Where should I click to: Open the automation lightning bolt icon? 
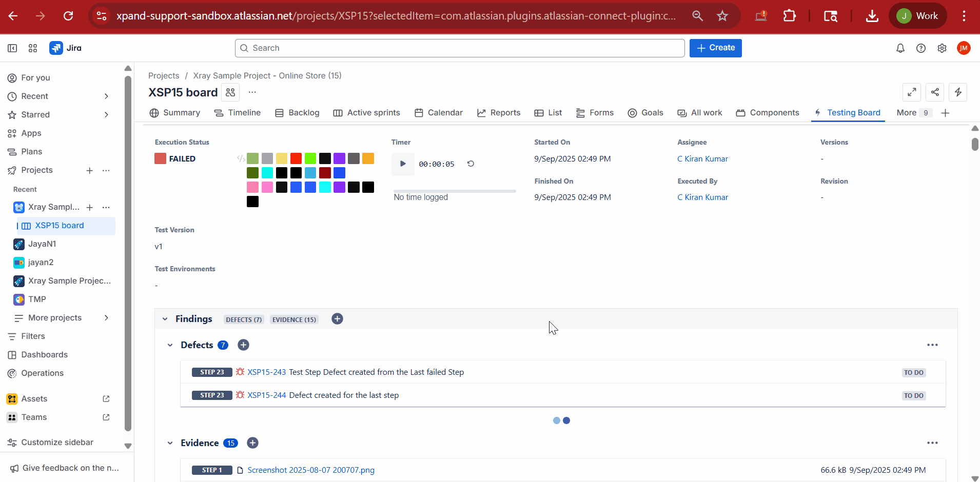point(958,92)
